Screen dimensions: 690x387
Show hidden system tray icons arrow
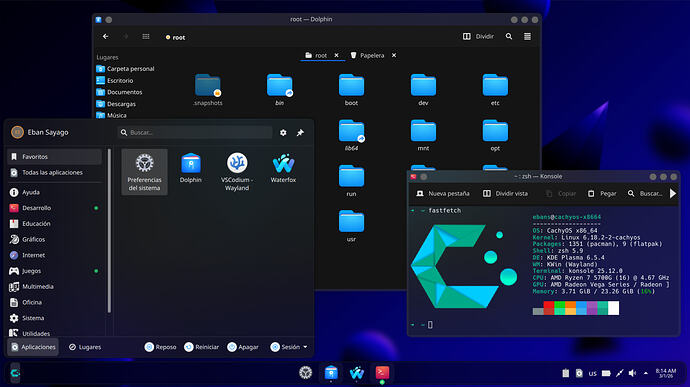pyautogui.click(x=646, y=373)
